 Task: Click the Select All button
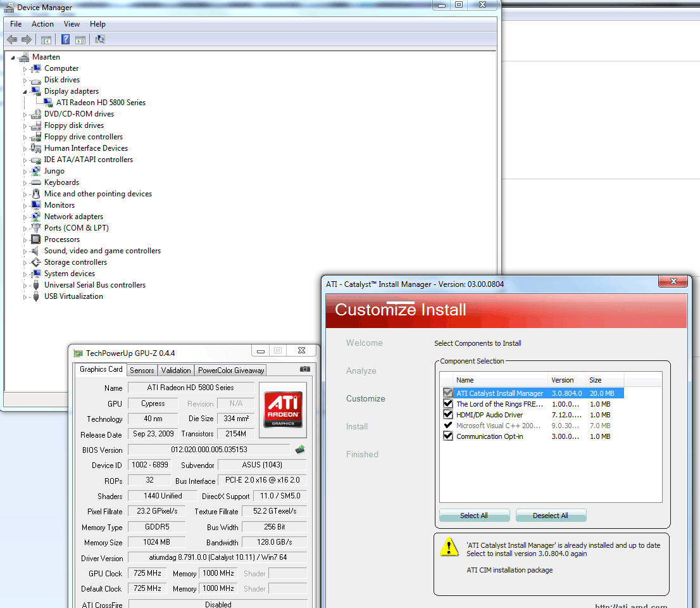point(474,516)
